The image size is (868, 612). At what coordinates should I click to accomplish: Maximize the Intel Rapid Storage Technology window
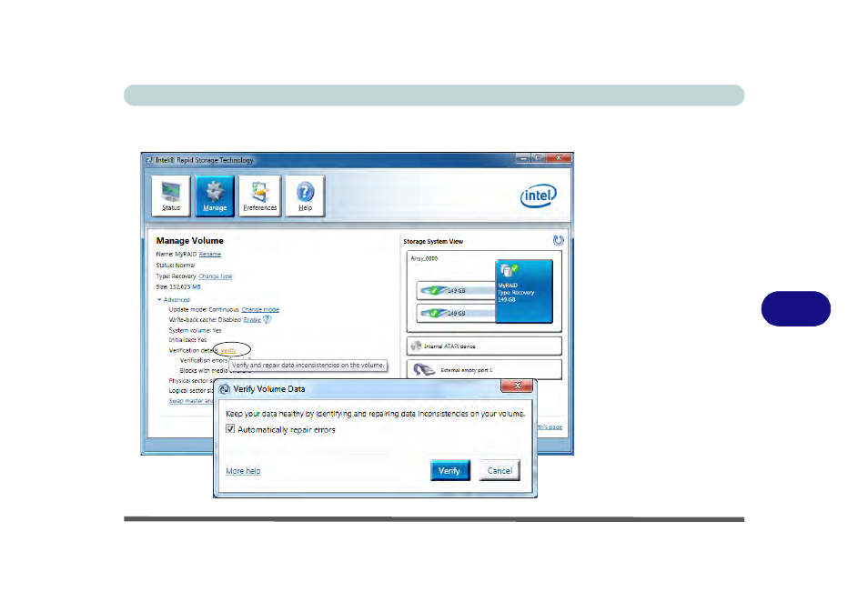point(538,158)
